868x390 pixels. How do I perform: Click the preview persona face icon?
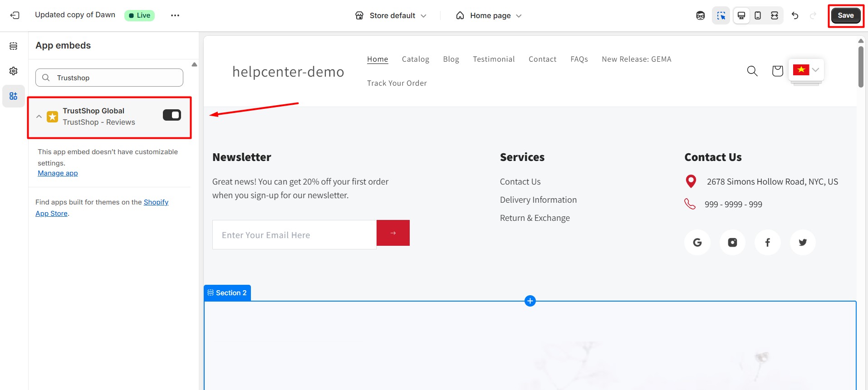coord(701,15)
